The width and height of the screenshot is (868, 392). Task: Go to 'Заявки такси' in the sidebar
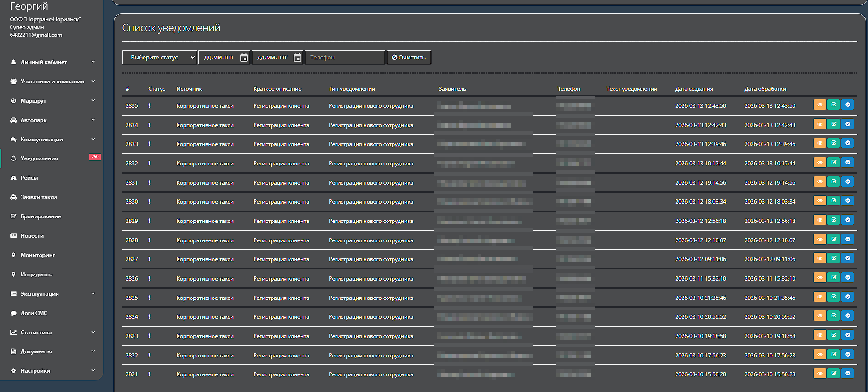[39, 197]
